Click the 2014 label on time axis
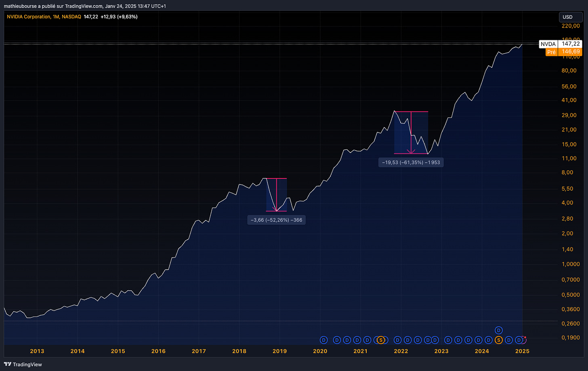588x371 pixels. click(78, 351)
